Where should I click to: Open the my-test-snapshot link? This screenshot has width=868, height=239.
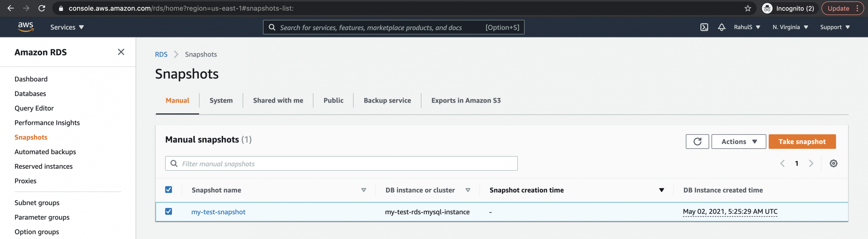218,212
